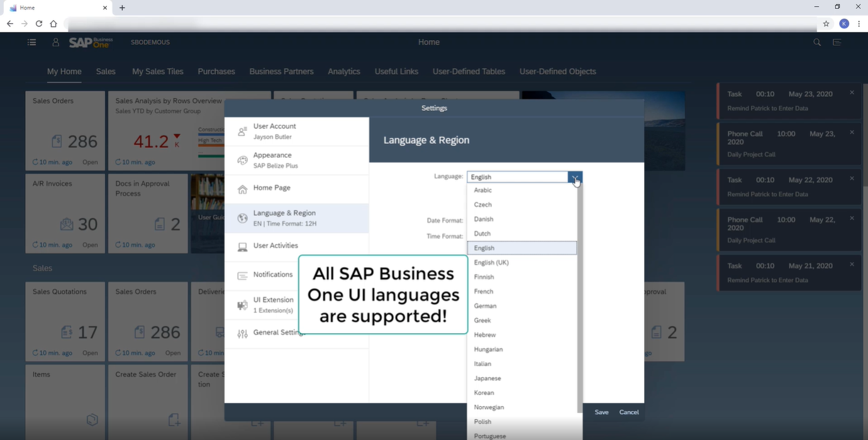Switch to the Sales tab
This screenshot has width=868, height=440.
[106, 72]
